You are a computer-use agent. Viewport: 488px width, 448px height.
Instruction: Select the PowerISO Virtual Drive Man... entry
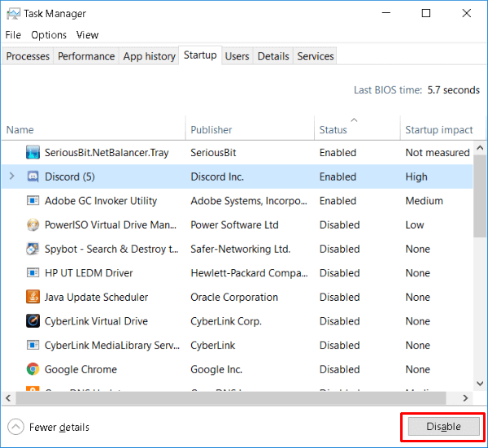pyautogui.click(x=111, y=225)
